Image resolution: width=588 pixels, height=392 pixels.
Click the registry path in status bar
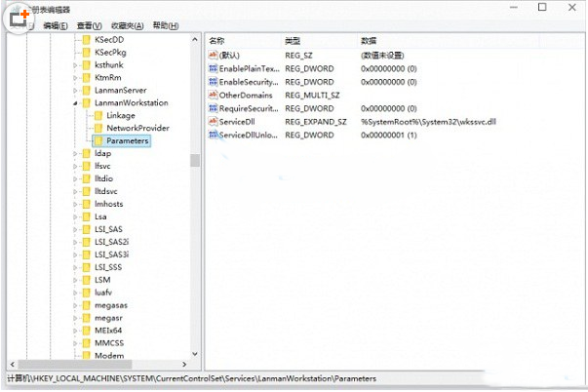pos(192,379)
